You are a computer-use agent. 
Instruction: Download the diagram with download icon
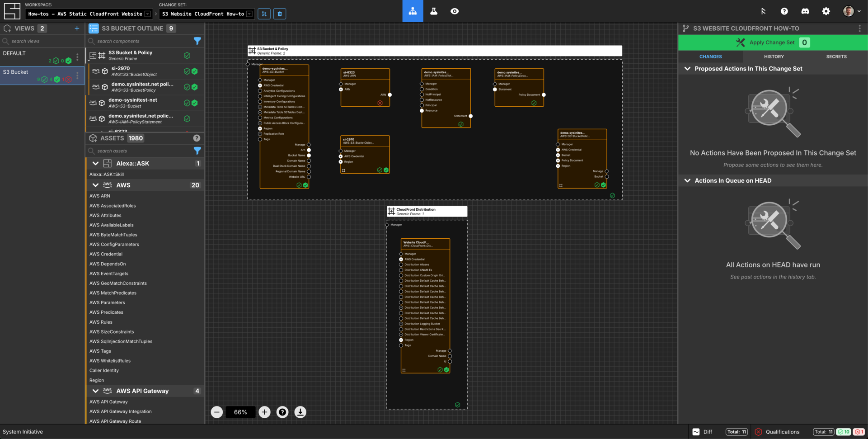click(300, 412)
